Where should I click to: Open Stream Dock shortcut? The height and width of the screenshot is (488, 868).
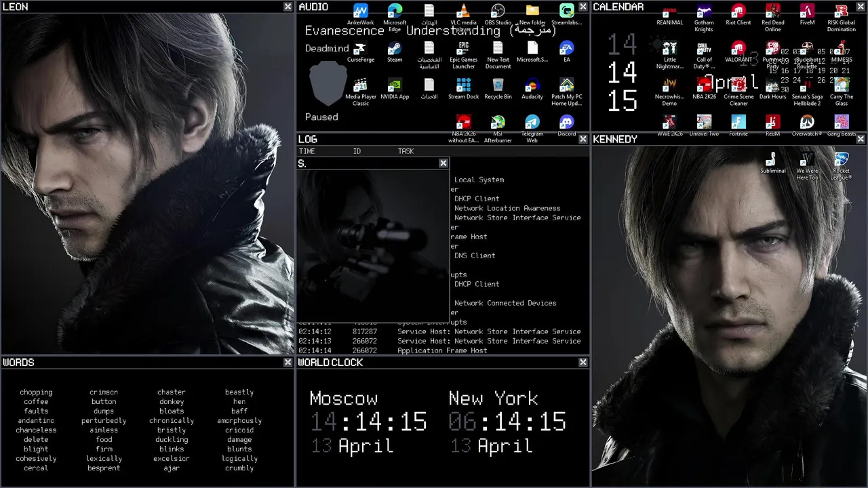click(463, 89)
